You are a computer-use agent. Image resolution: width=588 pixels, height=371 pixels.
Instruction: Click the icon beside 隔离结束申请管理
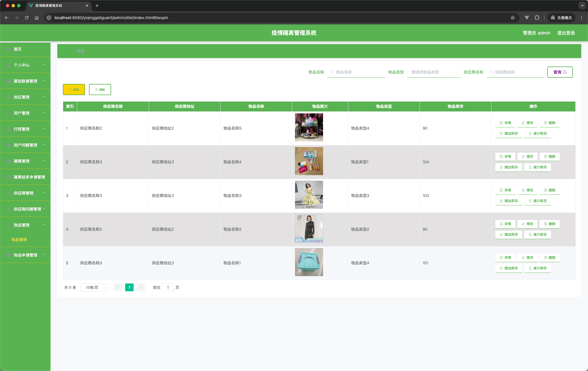coord(9,177)
